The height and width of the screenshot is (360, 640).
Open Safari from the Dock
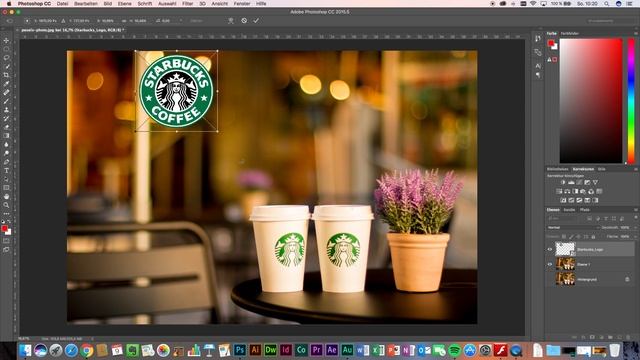(x=71, y=350)
